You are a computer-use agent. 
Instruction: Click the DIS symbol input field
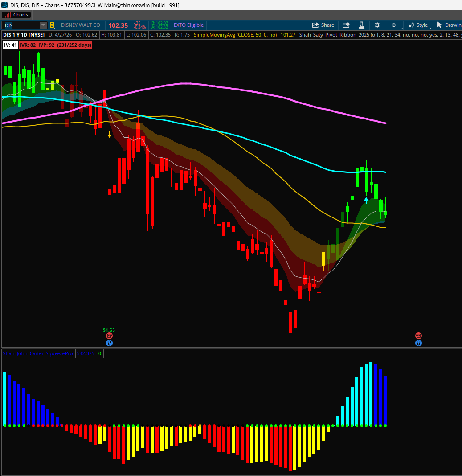coord(20,25)
